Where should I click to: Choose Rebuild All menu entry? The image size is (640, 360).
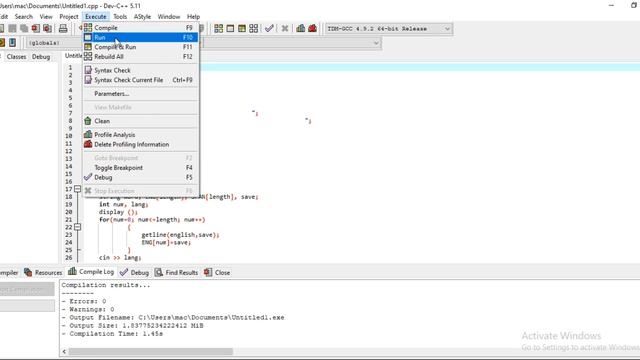pyautogui.click(x=141, y=56)
